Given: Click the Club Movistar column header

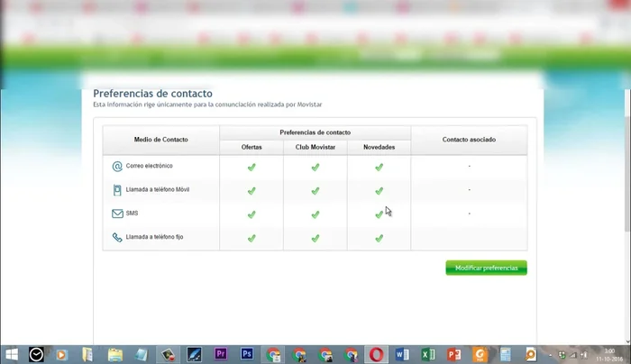Looking at the screenshot, I should pos(315,147).
